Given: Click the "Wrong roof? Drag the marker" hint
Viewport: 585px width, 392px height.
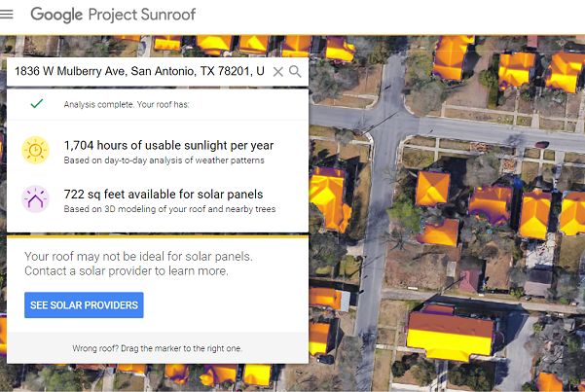Looking at the screenshot, I should click(x=157, y=348).
